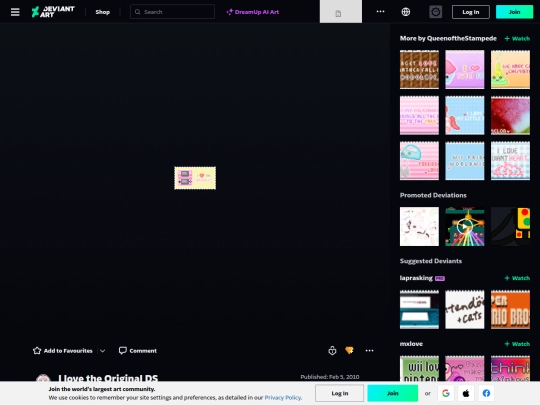Open the Shop page
The image size is (540, 405).
103,12
